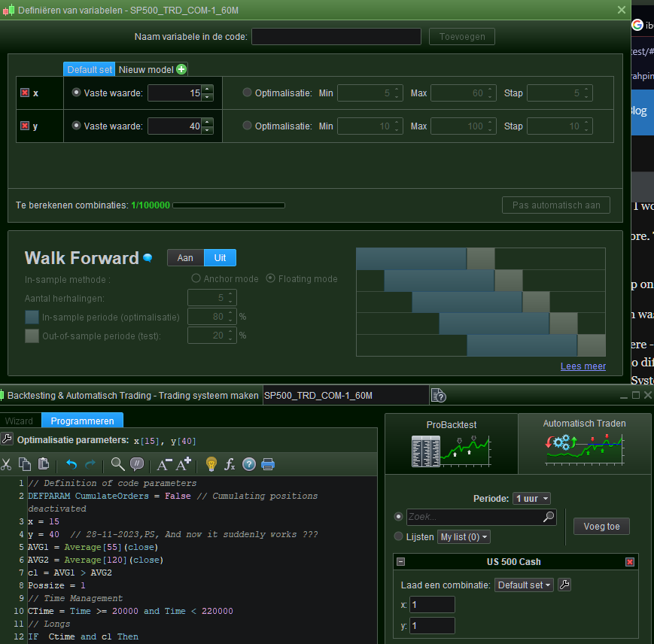This screenshot has height=644, width=654.
Task: Select Optimalisatie radio button for variable x
Action: tap(248, 93)
